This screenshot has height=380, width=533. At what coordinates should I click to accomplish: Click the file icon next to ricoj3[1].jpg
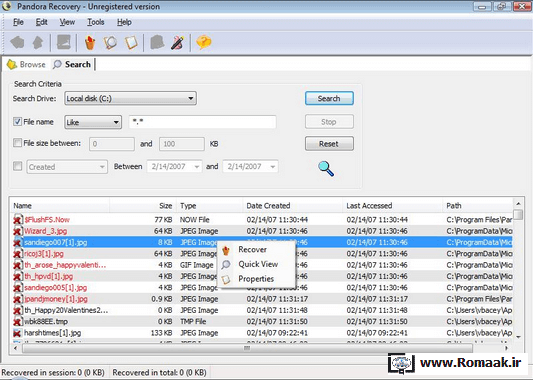(17, 254)
